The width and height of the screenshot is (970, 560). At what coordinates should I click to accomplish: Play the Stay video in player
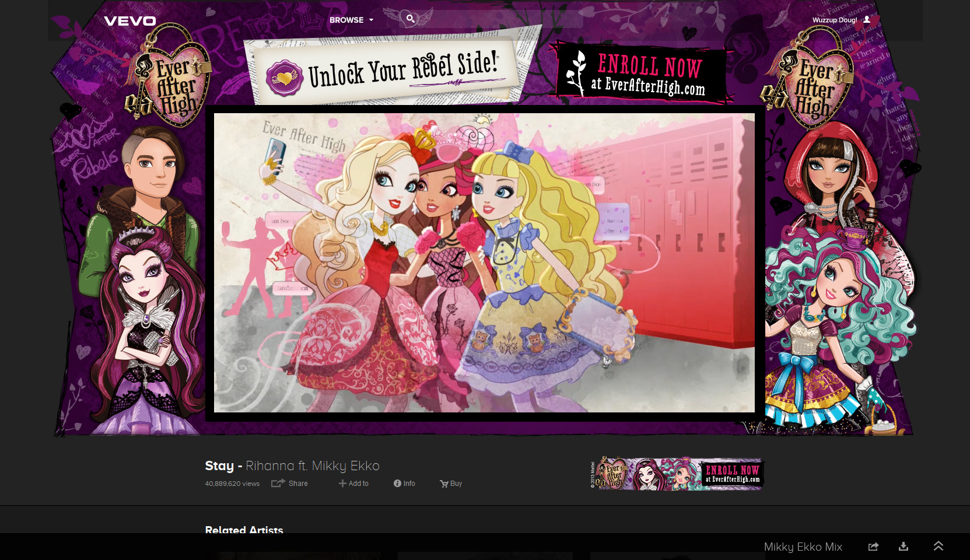484,262
